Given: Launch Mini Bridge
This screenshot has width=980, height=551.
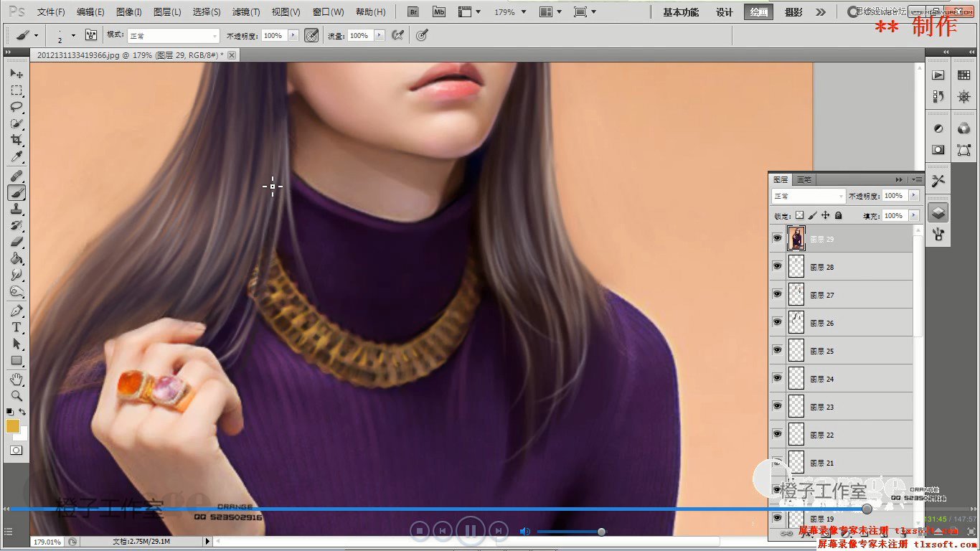Looking at the screenshot, I should tap(439, 12).
